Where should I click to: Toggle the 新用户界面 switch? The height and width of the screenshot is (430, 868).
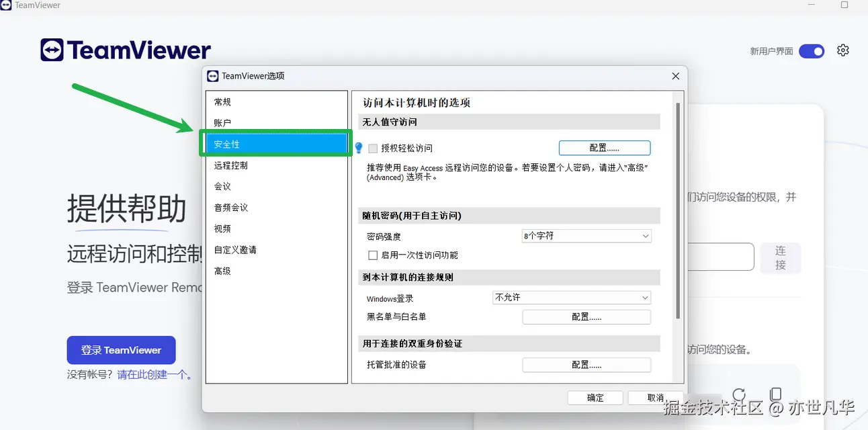(812, 51)
